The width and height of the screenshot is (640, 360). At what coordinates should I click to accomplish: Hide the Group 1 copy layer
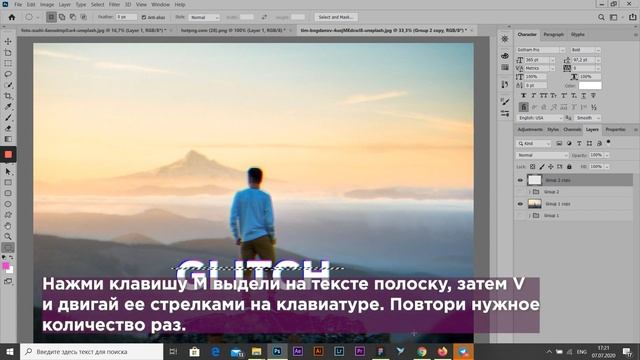520,204
